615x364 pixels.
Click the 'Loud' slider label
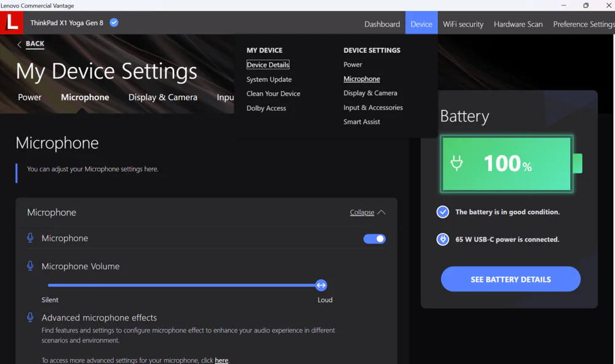point(325,299)
